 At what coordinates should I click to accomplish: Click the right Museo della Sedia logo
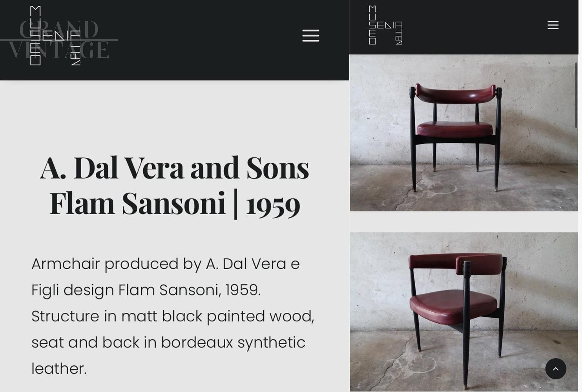coord(385,25)
